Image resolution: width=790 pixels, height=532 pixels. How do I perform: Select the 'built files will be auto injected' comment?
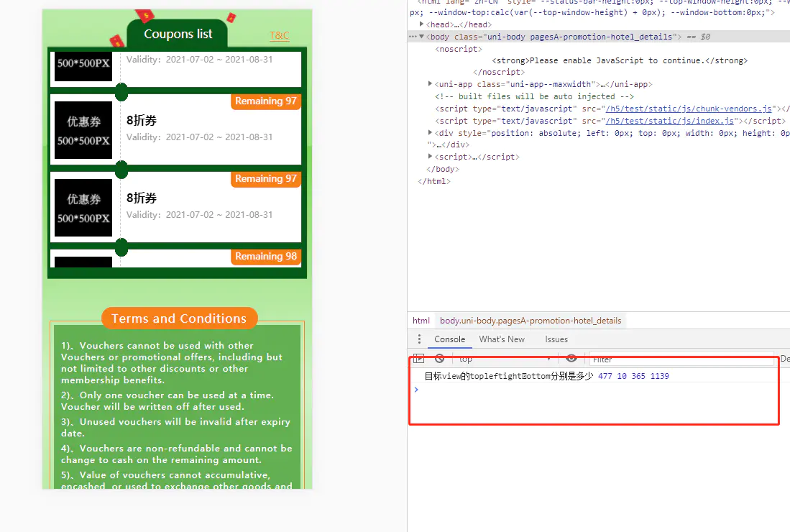[x=534, y=96]
